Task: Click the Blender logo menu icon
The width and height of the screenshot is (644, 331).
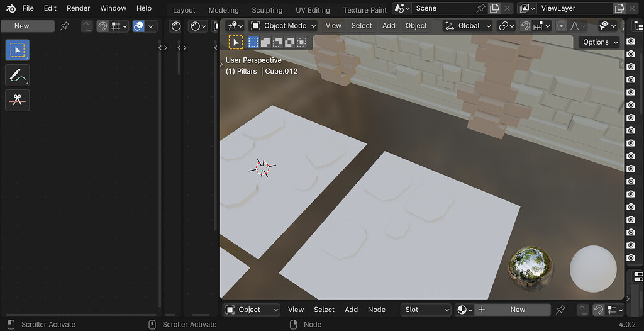Action: (x=11, y=8)
